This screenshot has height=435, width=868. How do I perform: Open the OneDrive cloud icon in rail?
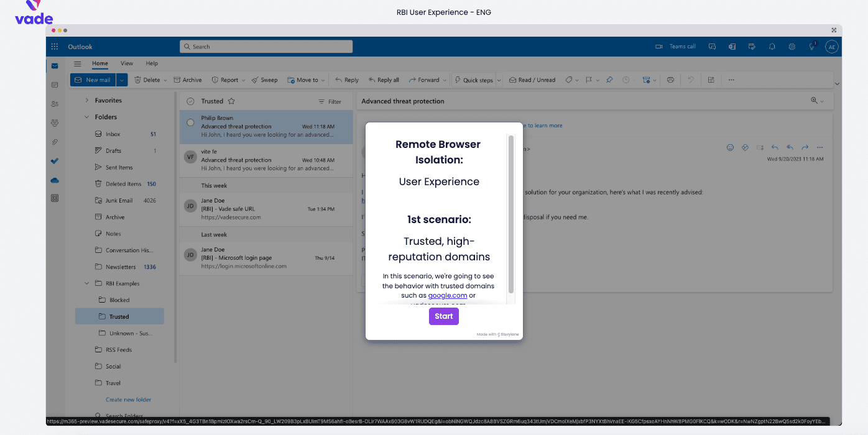(x=55, y=180)
